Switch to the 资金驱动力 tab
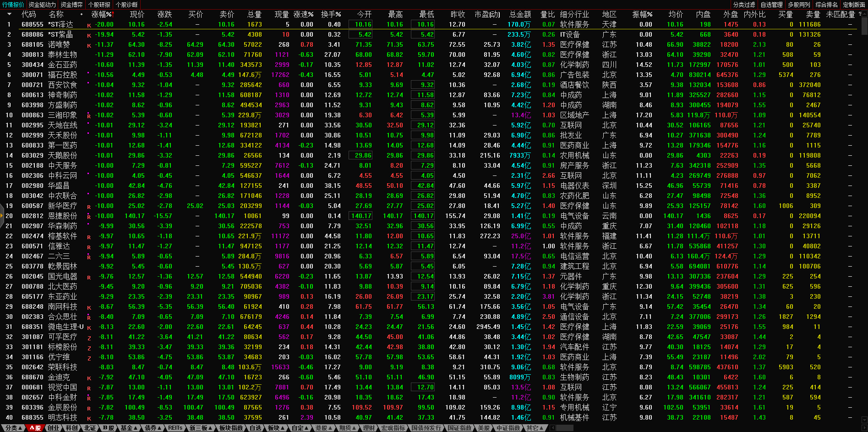The width and height of the screenshot is (868, 432). [42, 5]
